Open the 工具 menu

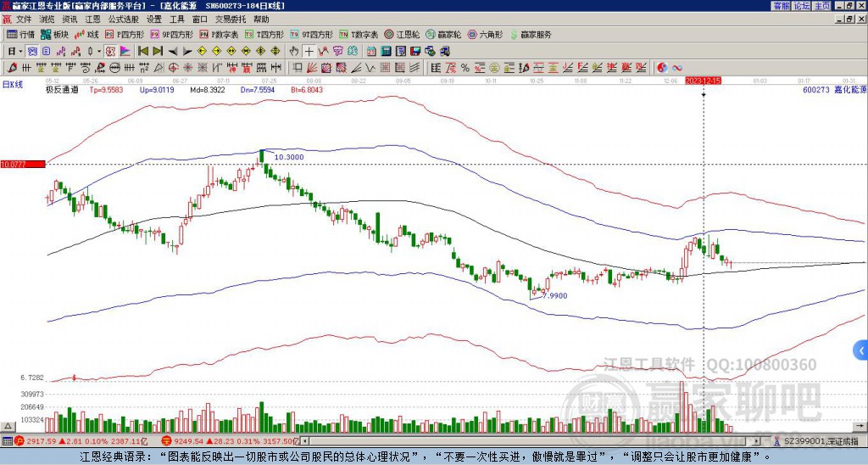click(176, 20)
